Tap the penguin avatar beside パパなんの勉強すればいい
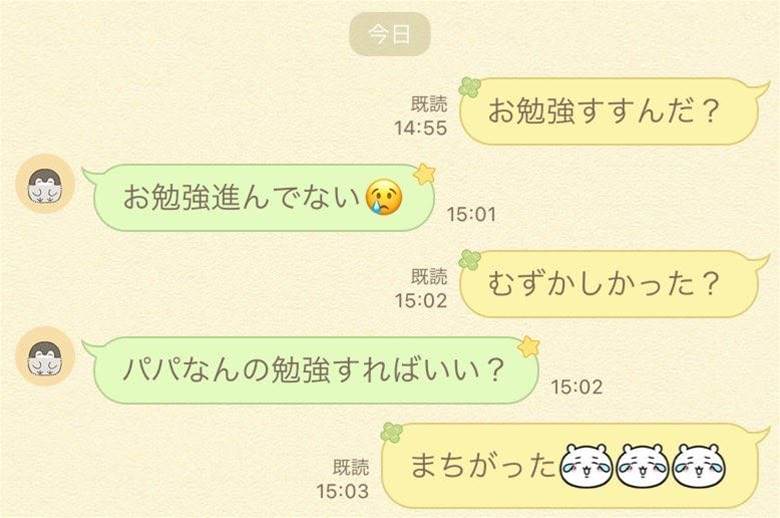 [45, 356]
